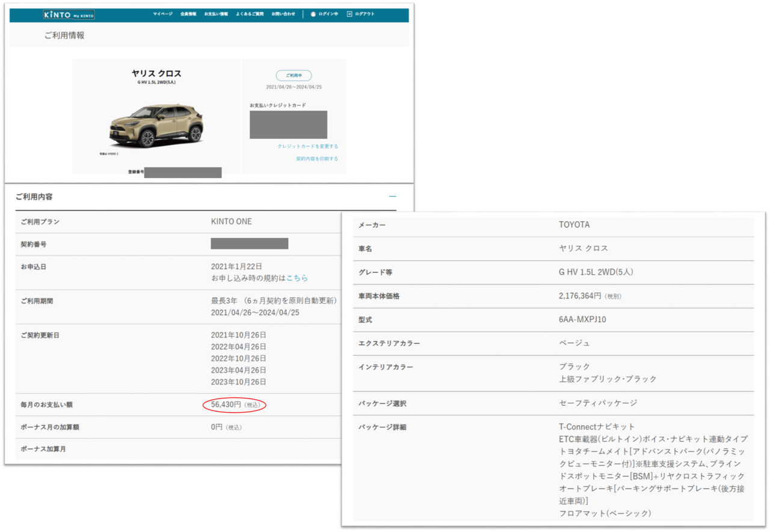
Task: Open お問い合わせ menu item
Action: (283, 14)
